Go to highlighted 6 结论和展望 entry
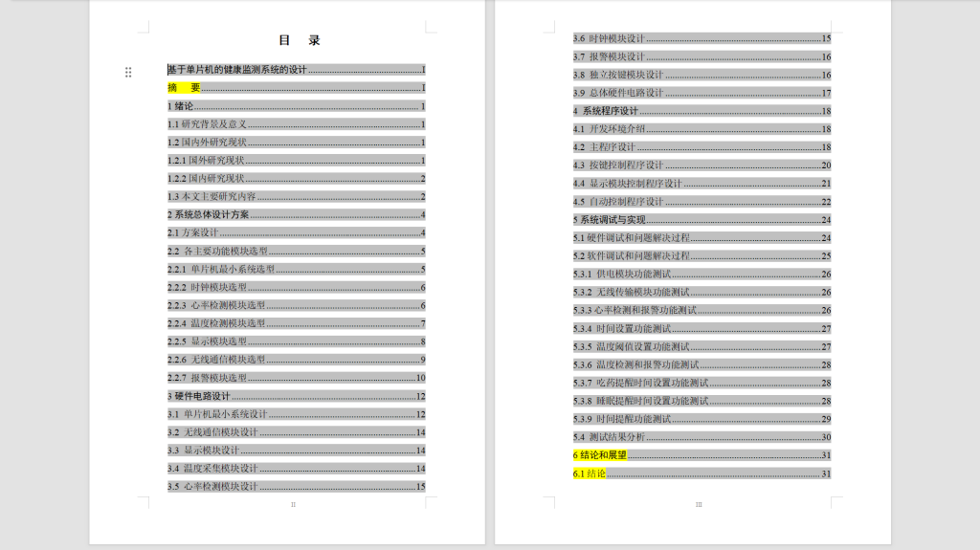Screen dimensions: 980x550 (600, 455)
